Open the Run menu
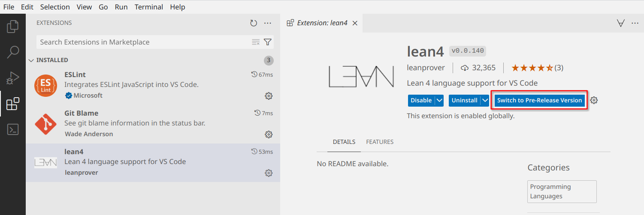Viewport: 644px width, 215px height. (x=121, y=7)
